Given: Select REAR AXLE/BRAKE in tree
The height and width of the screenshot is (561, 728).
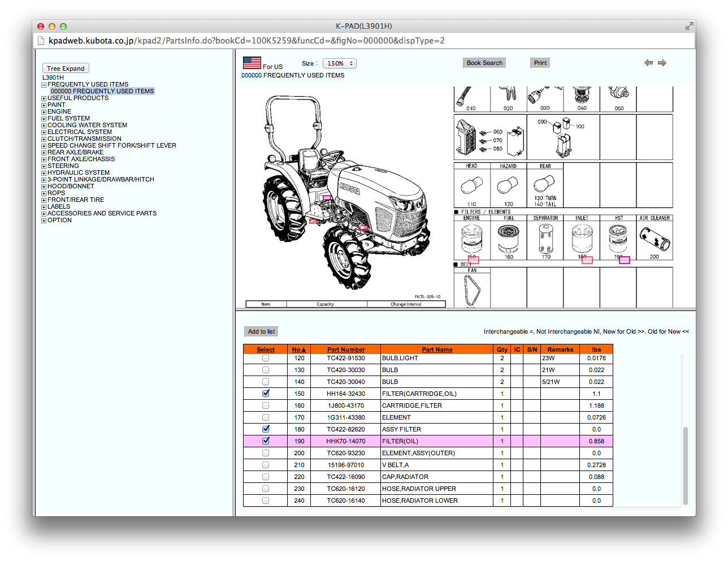Looking at the screenshot, I should tap(75, 152).
